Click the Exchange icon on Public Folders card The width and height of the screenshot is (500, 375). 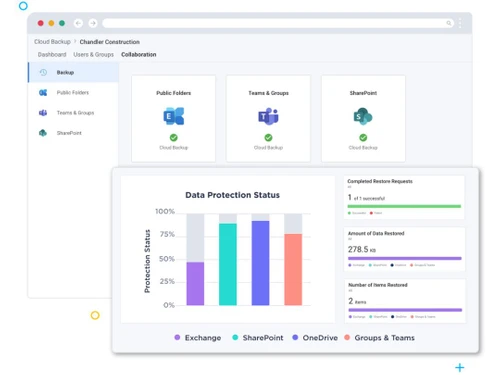pyautogui.click(x=174, y=116)
